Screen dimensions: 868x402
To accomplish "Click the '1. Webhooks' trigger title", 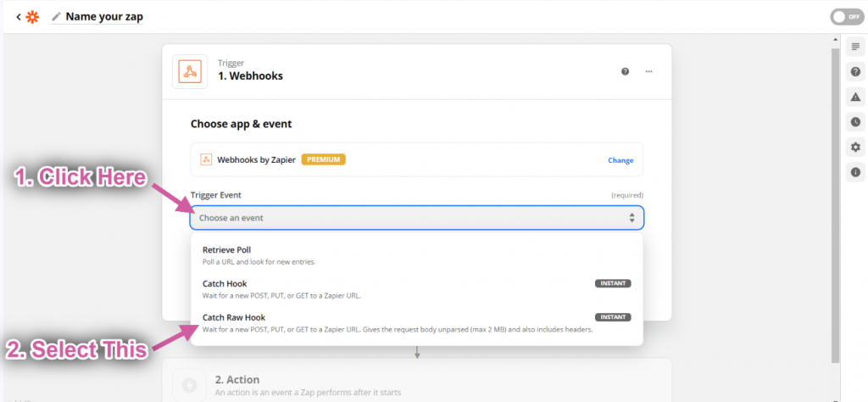I will [250, 75].
